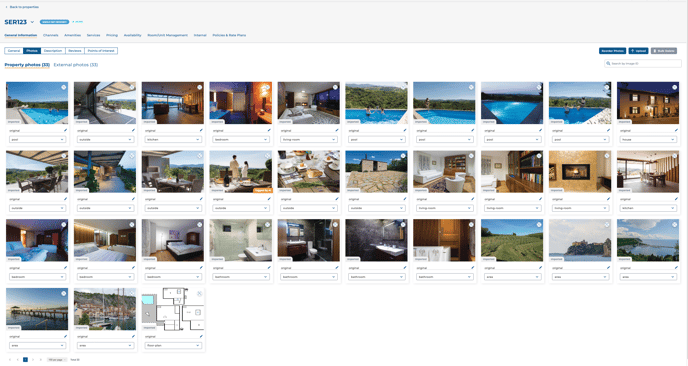
Task: Open category dropdown showing 'kitchen' in first row
Action: (x=172, y=140)
